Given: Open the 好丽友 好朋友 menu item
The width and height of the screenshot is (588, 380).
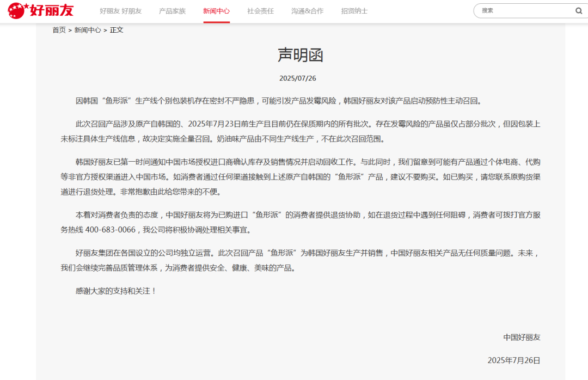Looking at the screenshot, I should (x=120, y=10).
